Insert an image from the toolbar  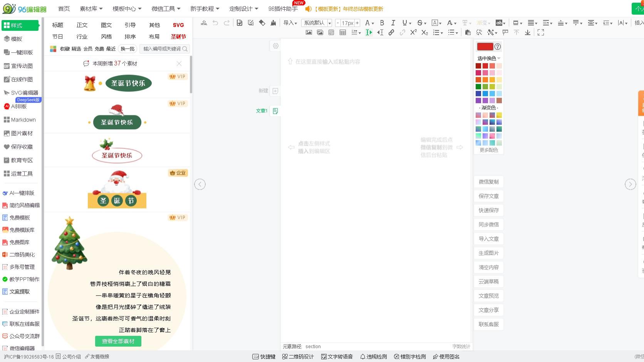pyautogui.click(x=309, y=32)
